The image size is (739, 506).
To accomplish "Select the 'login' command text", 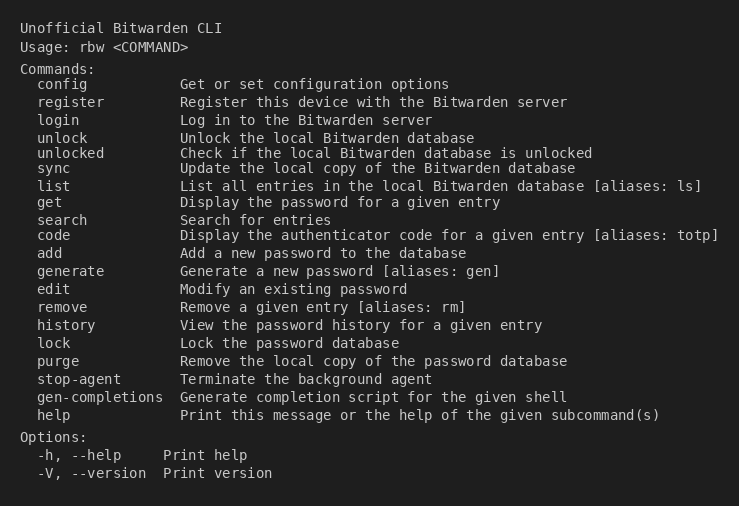I will click(58, 120).
